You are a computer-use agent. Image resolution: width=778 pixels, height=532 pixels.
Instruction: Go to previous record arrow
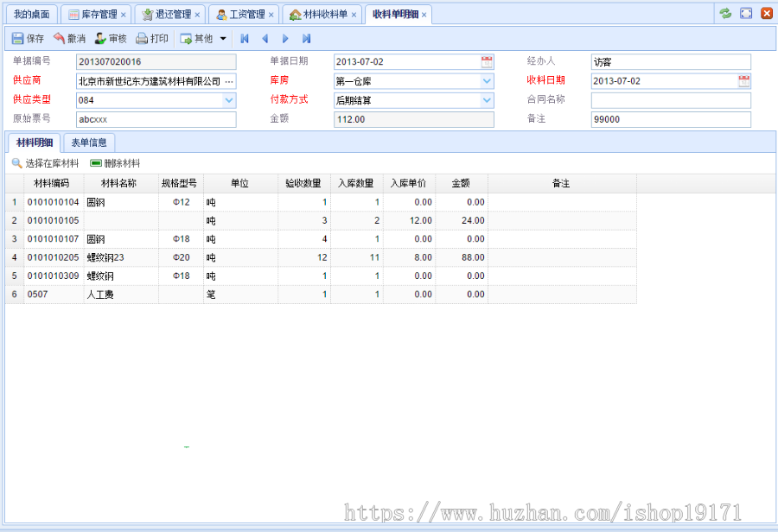(x=265, y=39)
